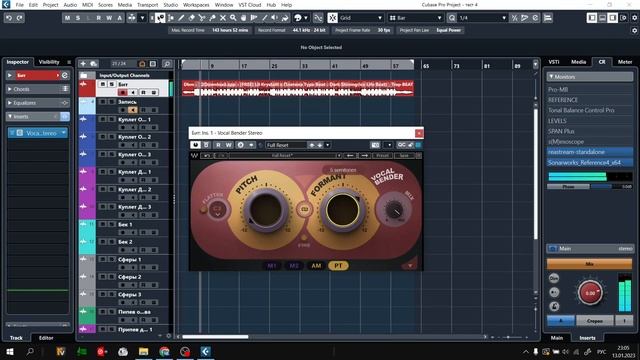Click the Dim button in Control Room
This screenshot has height=360, width=640.
554,278
